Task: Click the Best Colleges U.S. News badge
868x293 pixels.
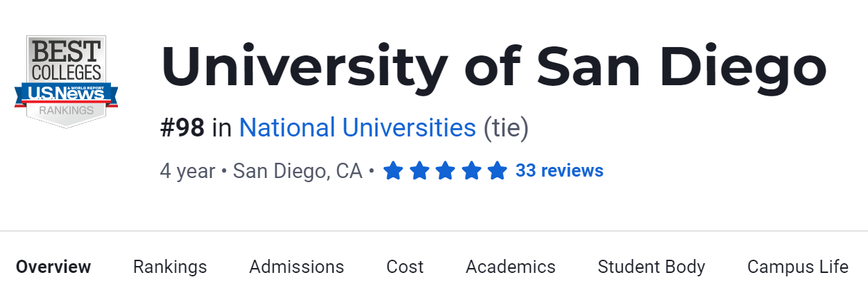Action: [x=66, y=82]
